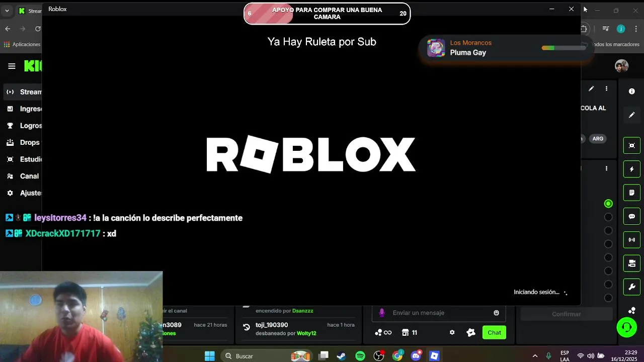Send message with green Chat button

494,332
